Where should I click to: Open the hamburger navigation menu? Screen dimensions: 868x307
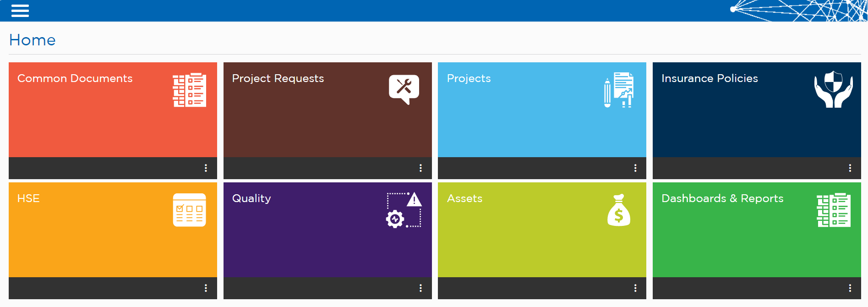pyautogui.click(x=20, y=11)
